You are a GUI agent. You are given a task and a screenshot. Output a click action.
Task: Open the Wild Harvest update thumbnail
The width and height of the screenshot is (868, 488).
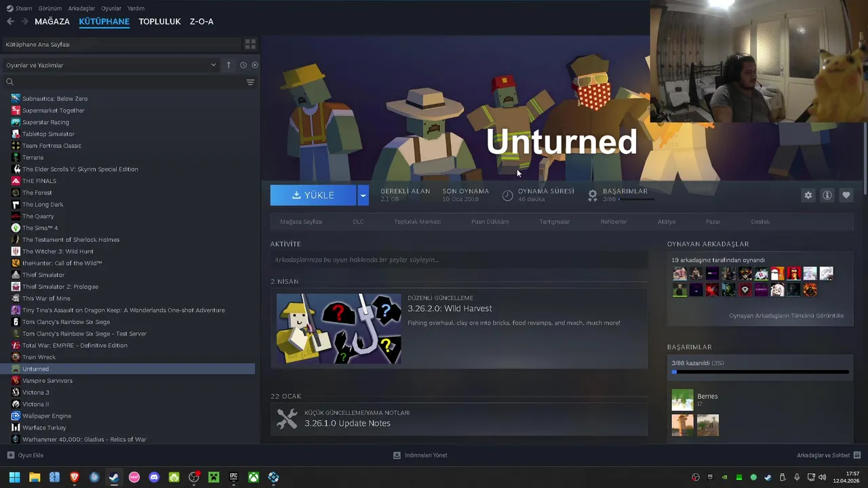tap(338, 329)
